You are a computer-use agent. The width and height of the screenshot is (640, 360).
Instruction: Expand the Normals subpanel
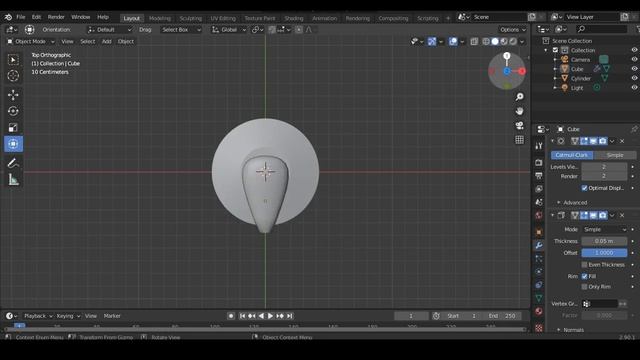pyautogui.click(x=571, y=330)
